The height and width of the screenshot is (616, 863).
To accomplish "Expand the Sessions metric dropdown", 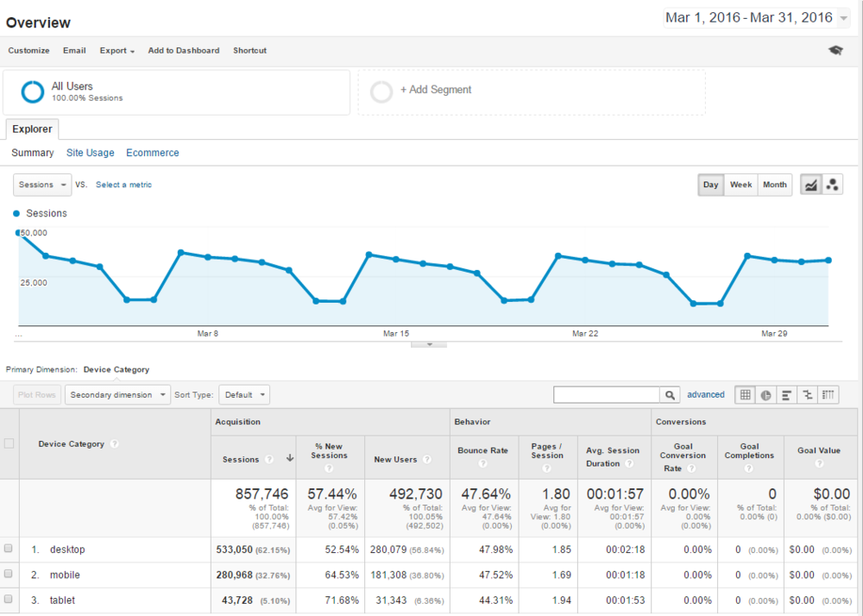I will pos(41,184).
